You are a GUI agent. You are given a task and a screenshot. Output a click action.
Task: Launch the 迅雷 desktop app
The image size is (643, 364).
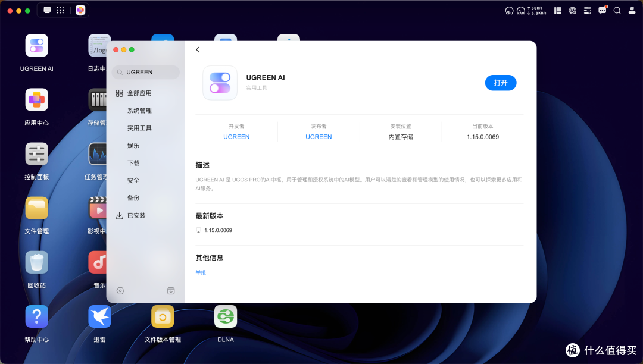point(99,316)
